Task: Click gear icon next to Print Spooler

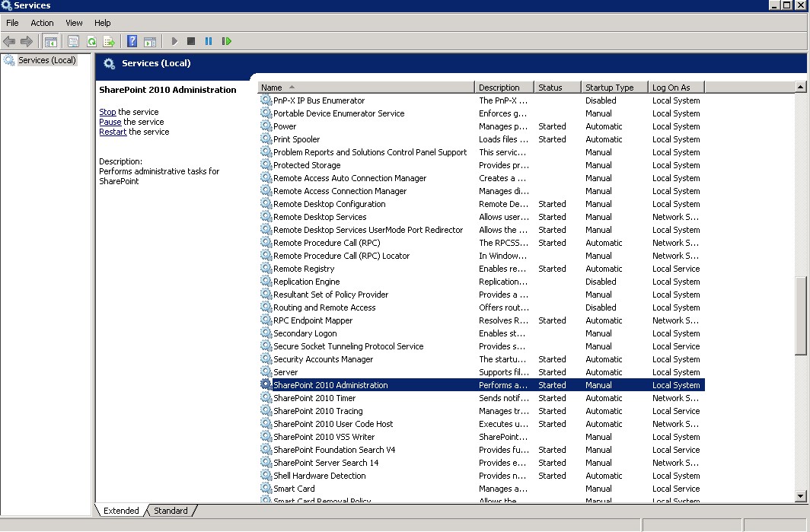Action: 266,139
